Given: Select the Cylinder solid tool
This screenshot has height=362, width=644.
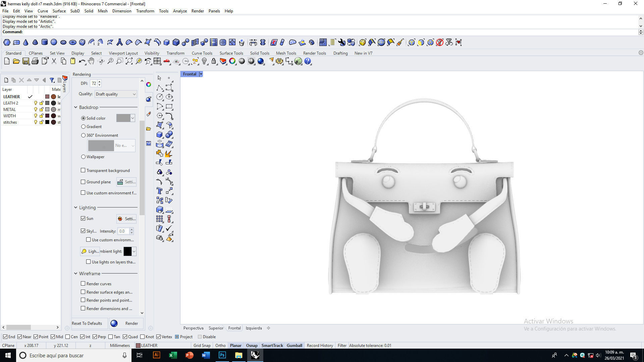Looking at the screenshot, I should [44, 42].
